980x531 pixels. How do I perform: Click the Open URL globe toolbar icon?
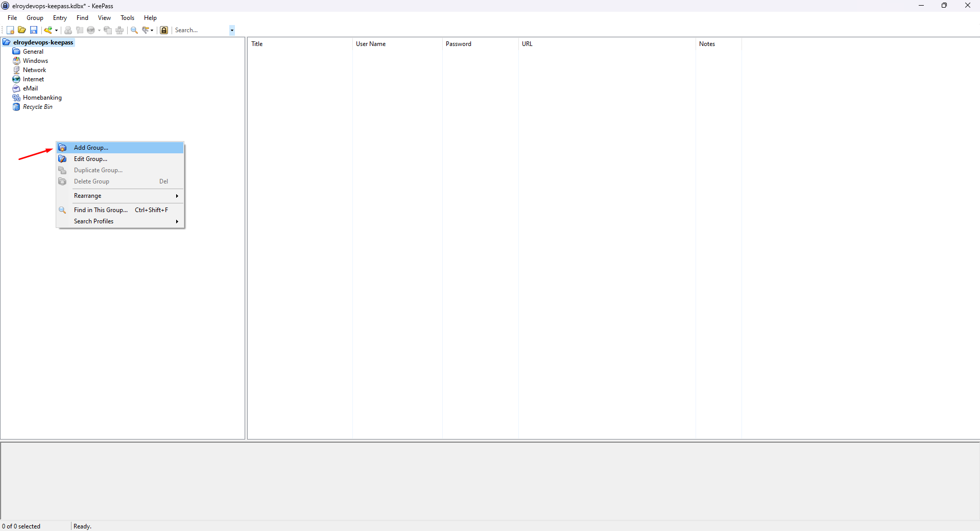(91, 30)
